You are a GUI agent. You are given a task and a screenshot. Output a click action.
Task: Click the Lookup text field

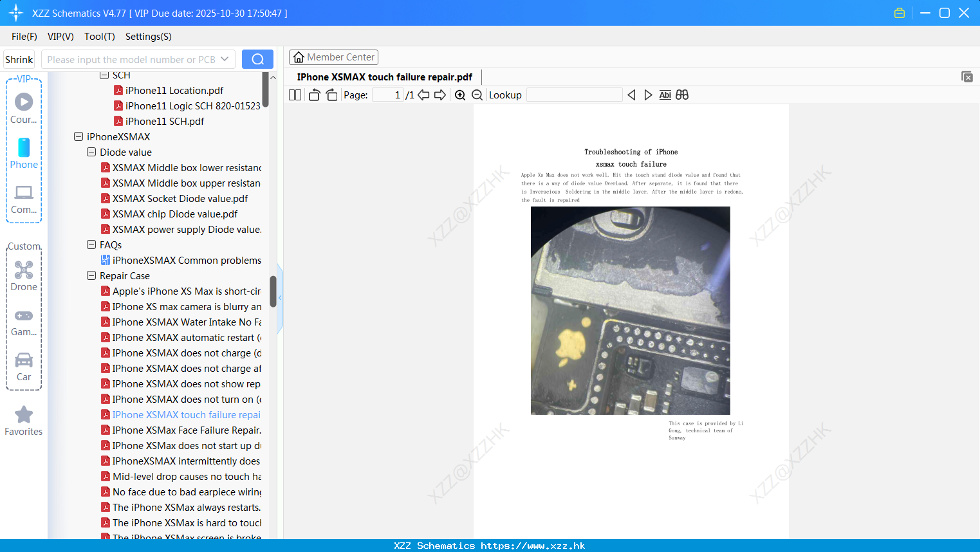[575, 95]
